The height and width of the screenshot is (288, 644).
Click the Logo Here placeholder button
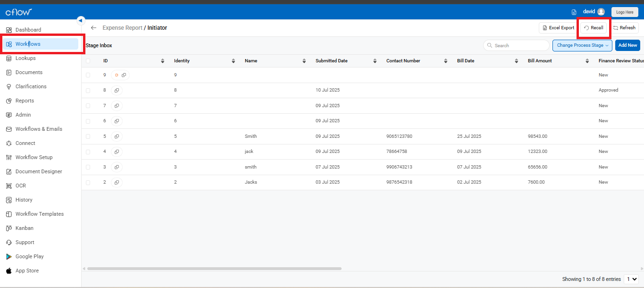click(x=625, y=12)
